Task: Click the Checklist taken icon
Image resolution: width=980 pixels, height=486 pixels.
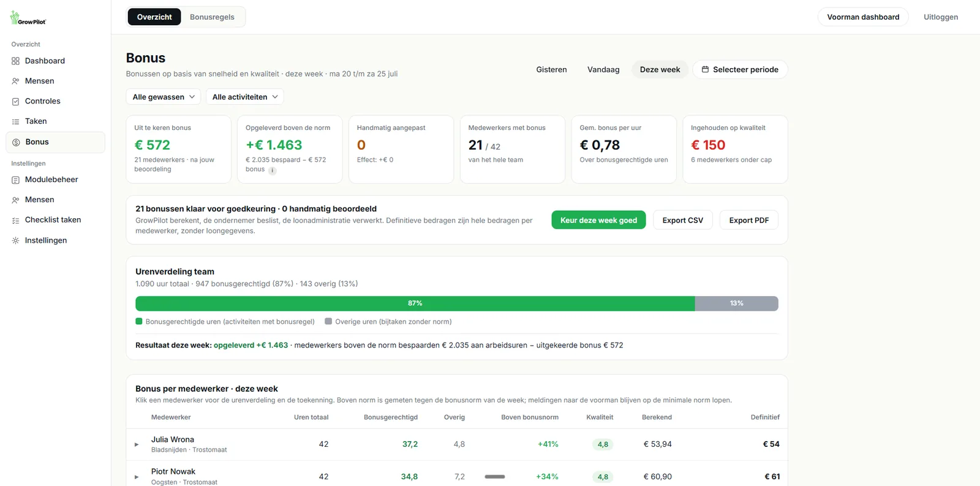Action: click(x=15, y=220)
